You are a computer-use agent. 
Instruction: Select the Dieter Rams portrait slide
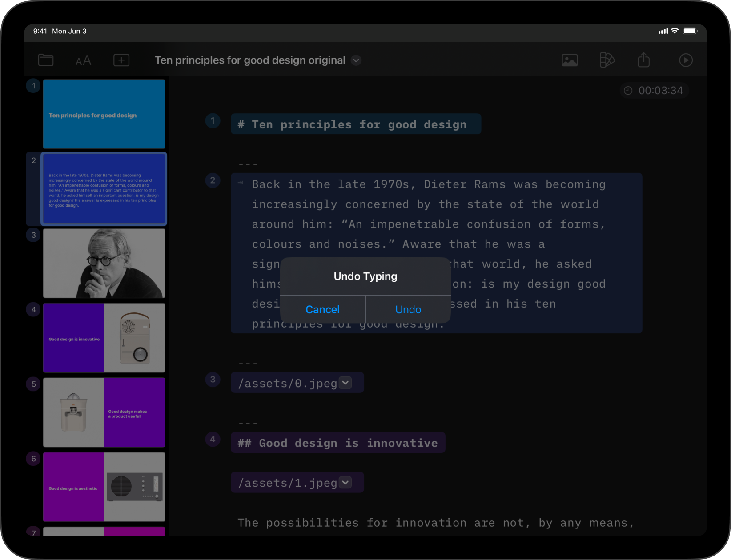(x=104, y=263)
